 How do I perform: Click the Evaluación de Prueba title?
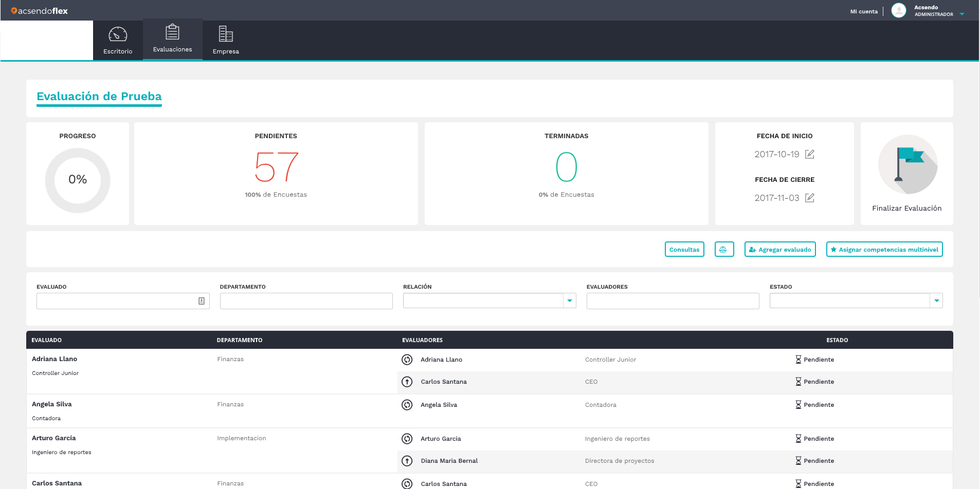pos(99,97)
